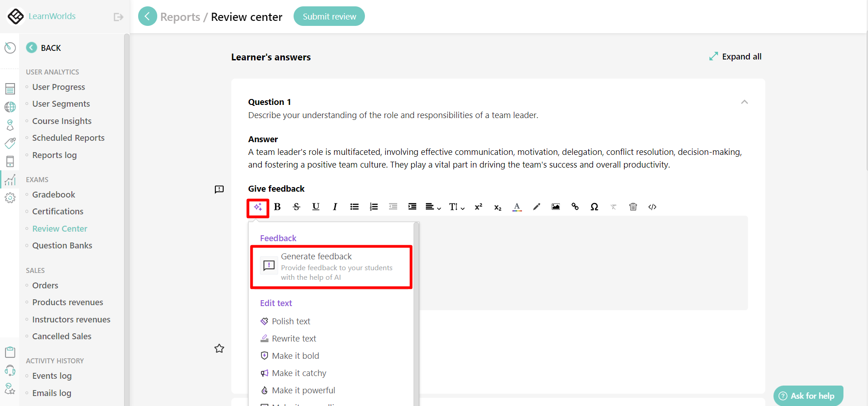Open the font size dropdown
868x406 pixels.
click(456, 207)
